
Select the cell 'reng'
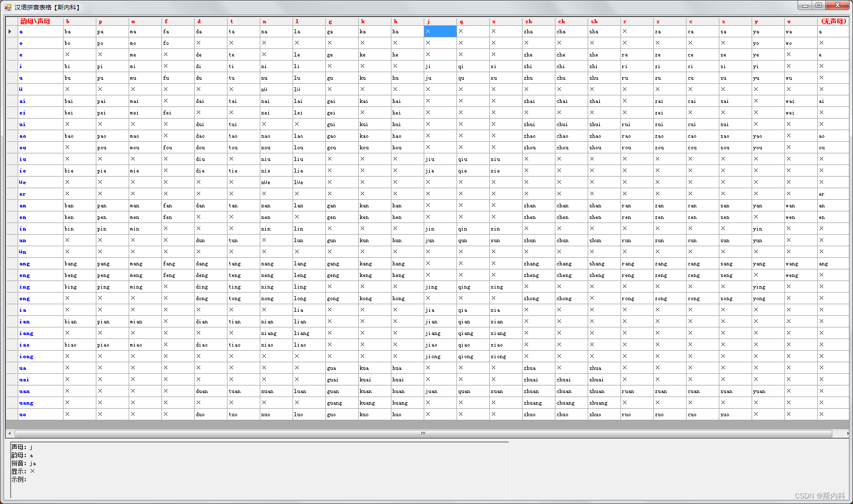[637, 275]
